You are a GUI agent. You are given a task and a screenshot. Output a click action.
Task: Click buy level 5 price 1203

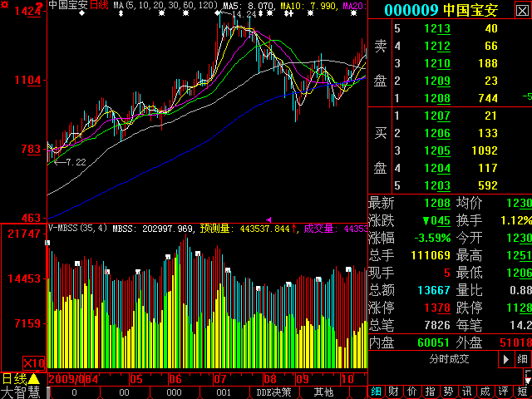437,186
